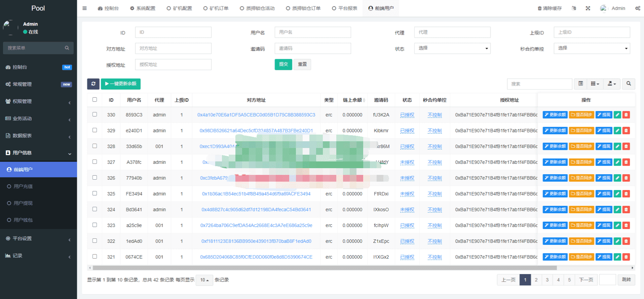This screenshot has height=299, width=644.
Task: Open the page size dropdown showing 10
Action: [204, 280]
